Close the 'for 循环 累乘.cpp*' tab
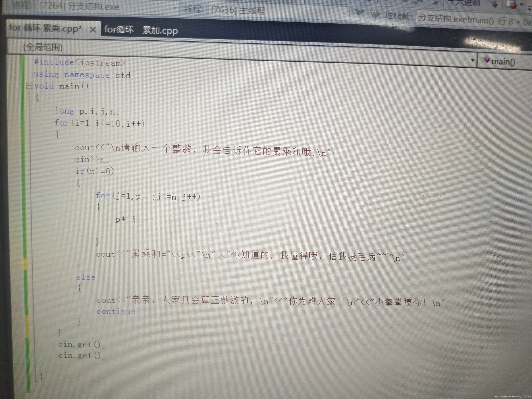The height and width of the screenshot is (399, 532). pyautogui.click(x=93, y=30)
